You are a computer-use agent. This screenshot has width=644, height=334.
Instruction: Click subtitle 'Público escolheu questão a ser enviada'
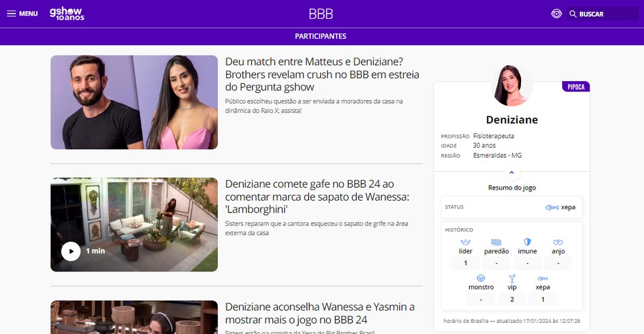[x=313, y=106]
